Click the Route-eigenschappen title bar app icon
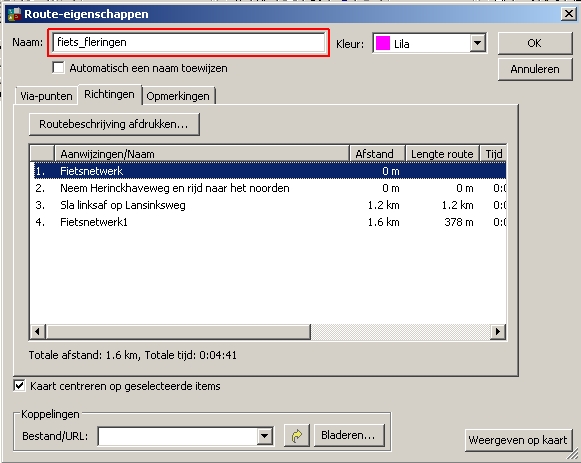Screen dimensions: 581x463 point(14,14)
